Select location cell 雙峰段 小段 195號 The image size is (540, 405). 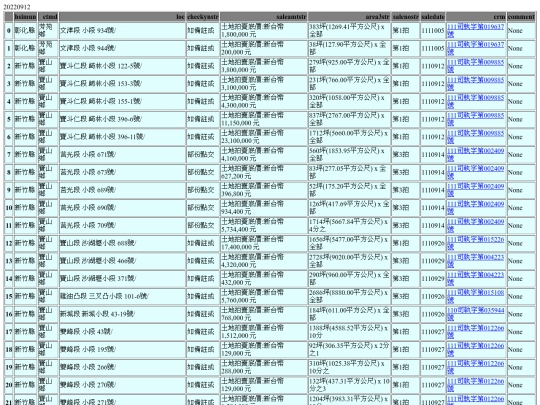tap(122, 350)
